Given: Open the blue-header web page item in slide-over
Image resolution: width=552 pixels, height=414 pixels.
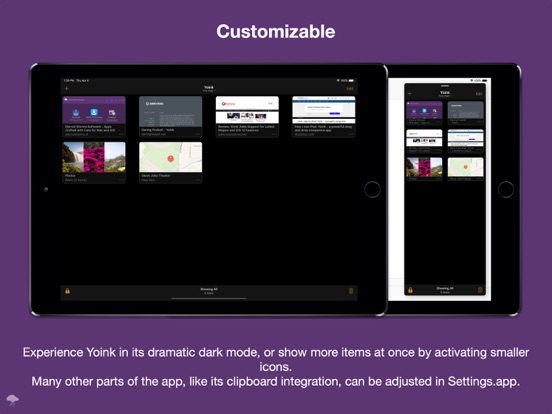Looking at the screenshot, I should coord(465,141).
